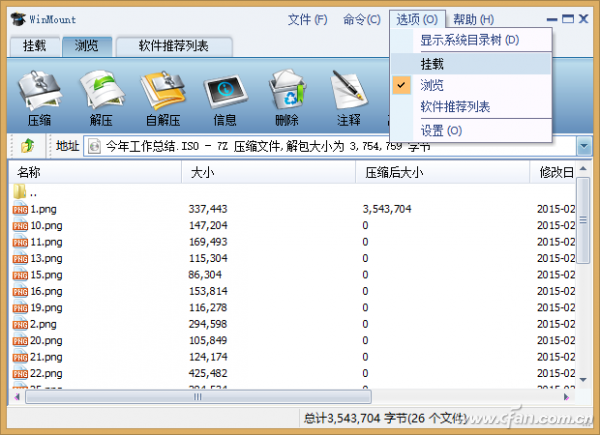Open 设置 (O) settings menu item
Screen dimensions: 600x435
point(471,131)
